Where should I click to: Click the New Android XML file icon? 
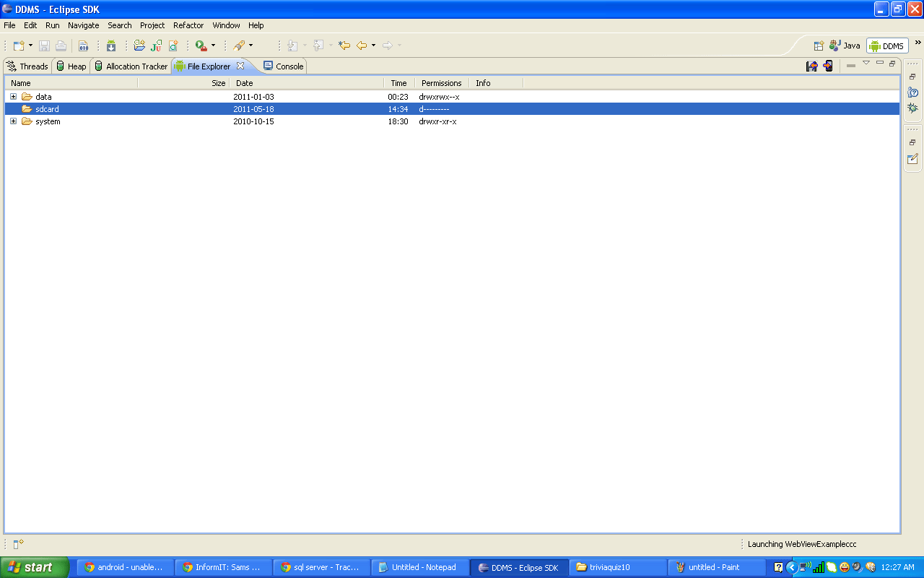173,46
